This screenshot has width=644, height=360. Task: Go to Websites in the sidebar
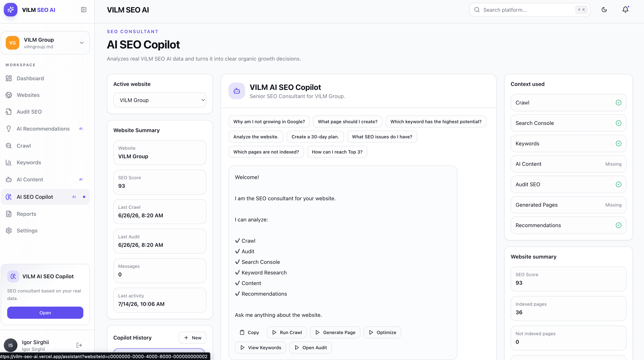point(45,95)
